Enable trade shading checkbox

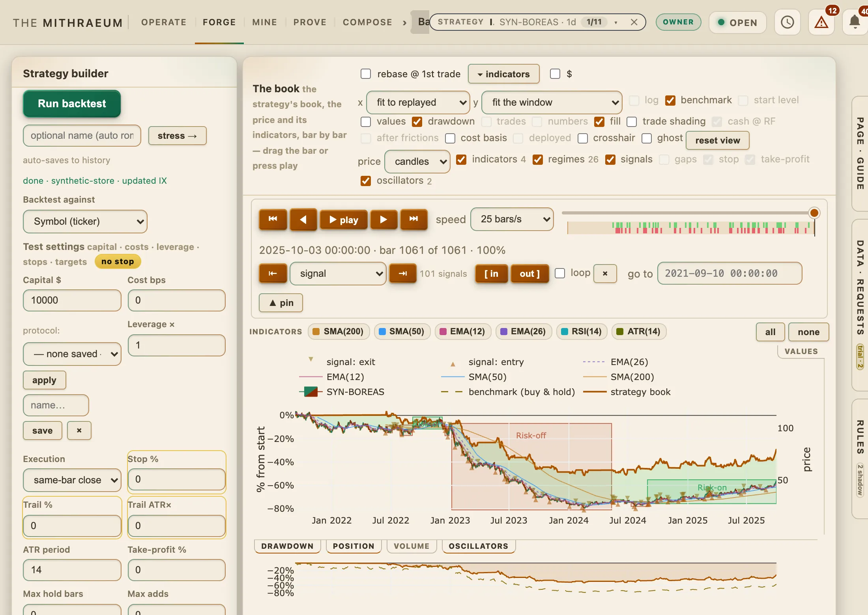click(632, 122)
